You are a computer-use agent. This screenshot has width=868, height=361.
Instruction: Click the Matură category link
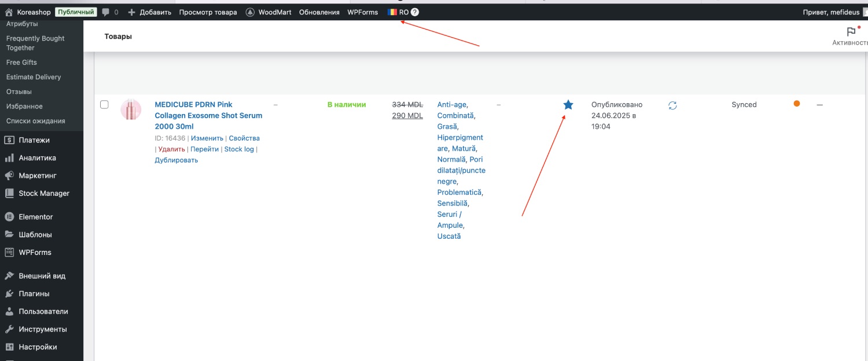(464, 148)
